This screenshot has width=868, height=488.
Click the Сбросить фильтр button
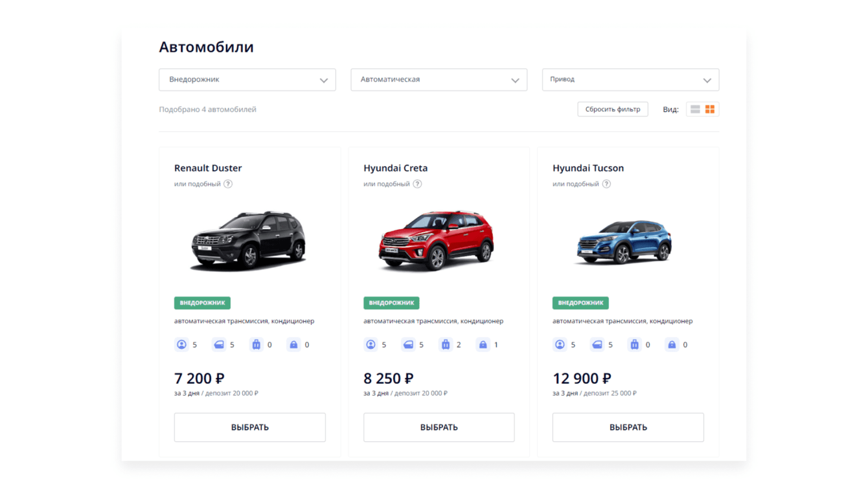(612, 109)
